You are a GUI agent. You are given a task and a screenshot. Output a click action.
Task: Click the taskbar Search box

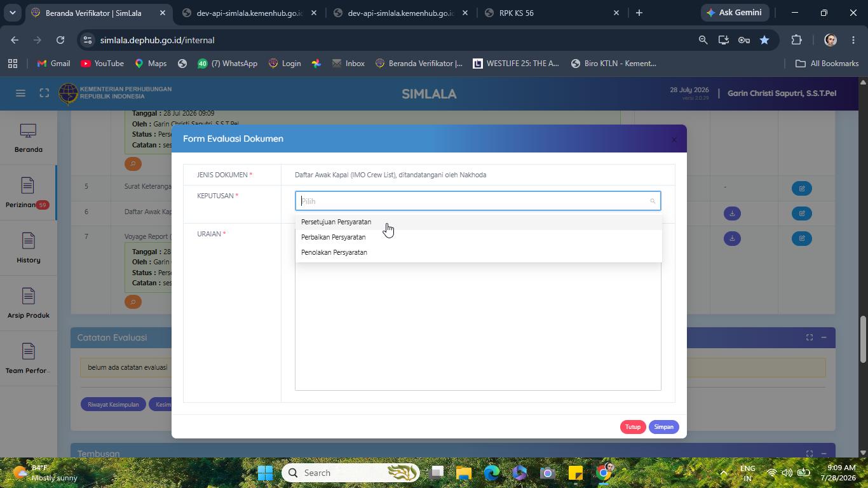(351, 473)
